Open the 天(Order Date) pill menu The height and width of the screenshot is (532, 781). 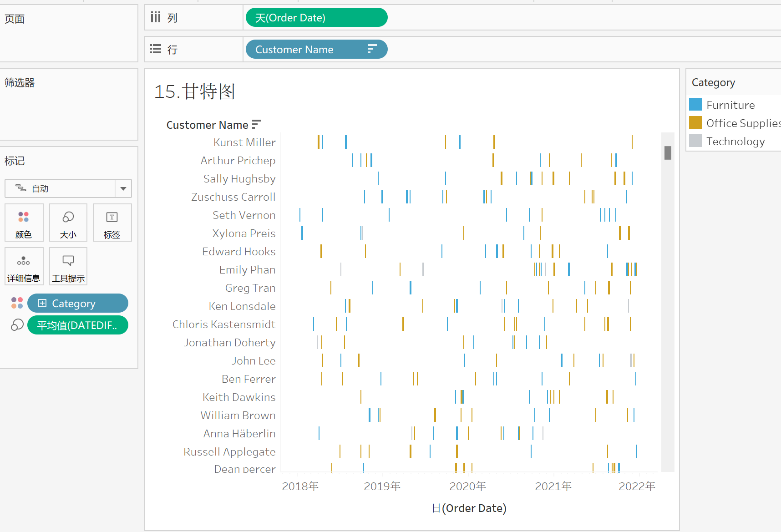[x=316, y=17]
